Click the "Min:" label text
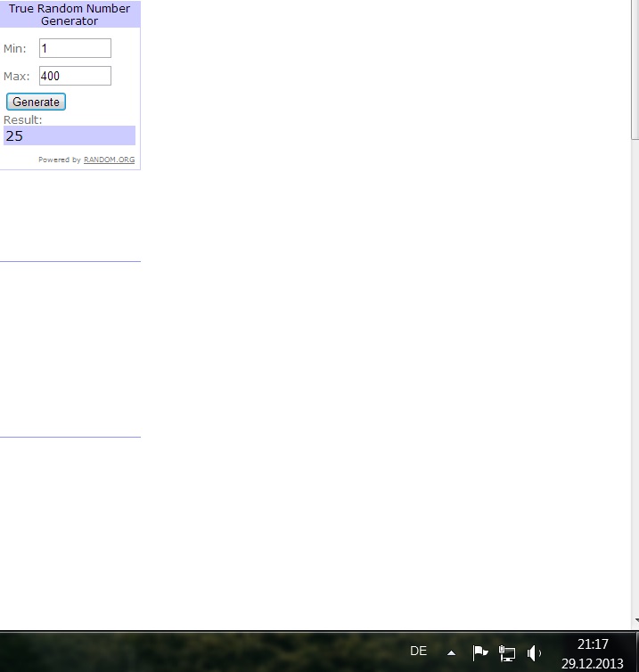 [x=15, y=49]
